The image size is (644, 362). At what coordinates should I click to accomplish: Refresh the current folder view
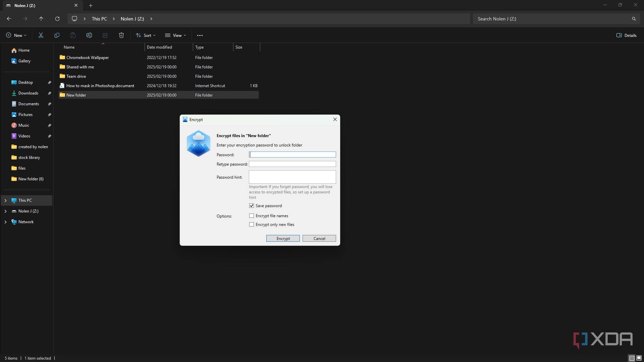[x=57, y=19]
